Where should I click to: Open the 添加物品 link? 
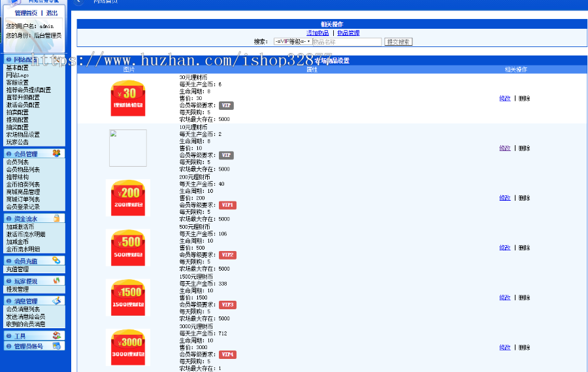click(318, 33)
